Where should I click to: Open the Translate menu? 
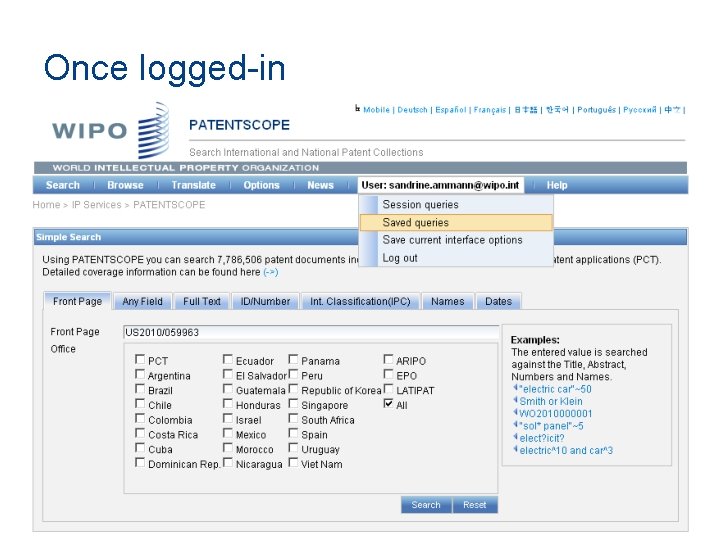(x=193, y=185)
